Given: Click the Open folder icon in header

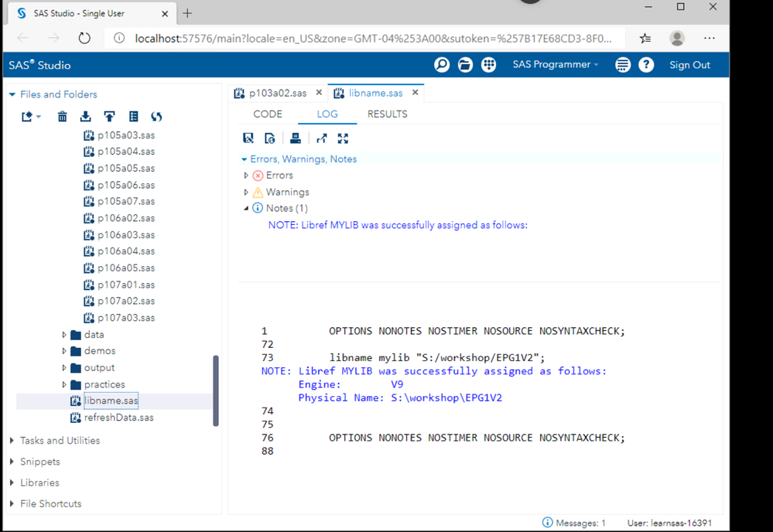Looking at the screenshot, I should click(465, 65).
